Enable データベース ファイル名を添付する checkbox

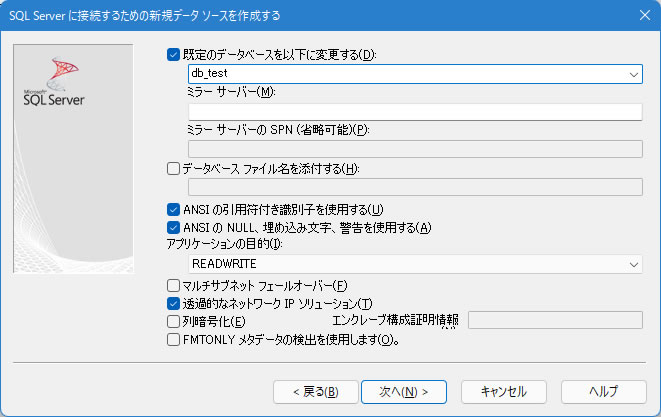point(174,169)
